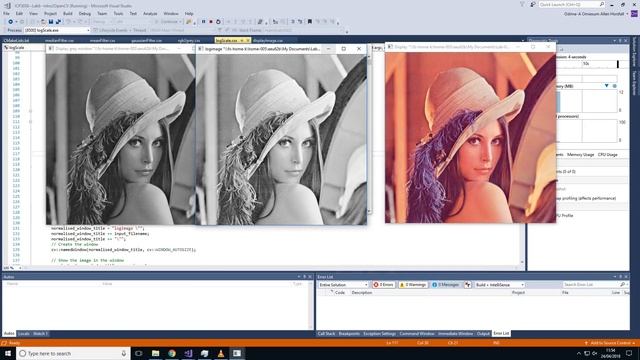Select Memory Usage tab in Diagnostic Tools

coord(580,155)
